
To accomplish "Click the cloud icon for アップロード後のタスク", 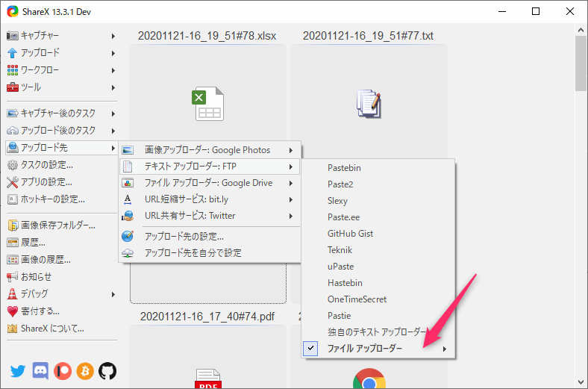I will [x=13, y=131].
